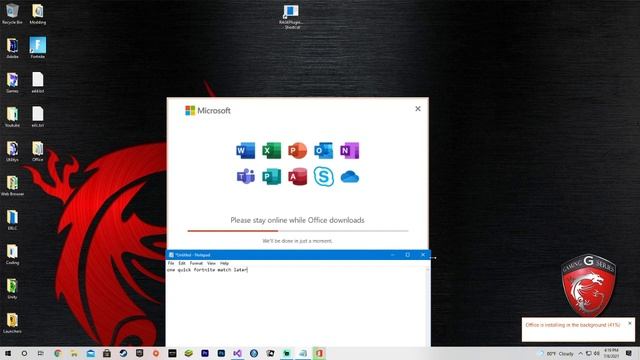
Task: Open Epic Games Launcher from the taskbar
Action: click(x=139, y=353)
